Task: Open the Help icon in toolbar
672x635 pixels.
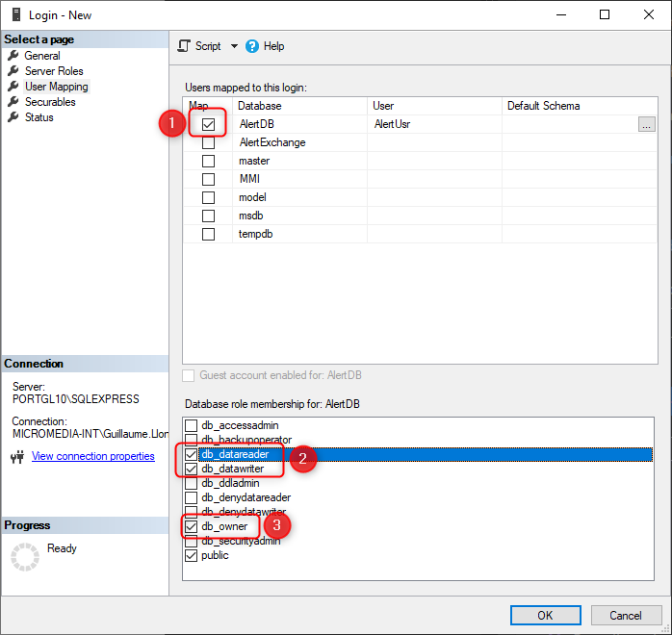Action: [253, 46]
